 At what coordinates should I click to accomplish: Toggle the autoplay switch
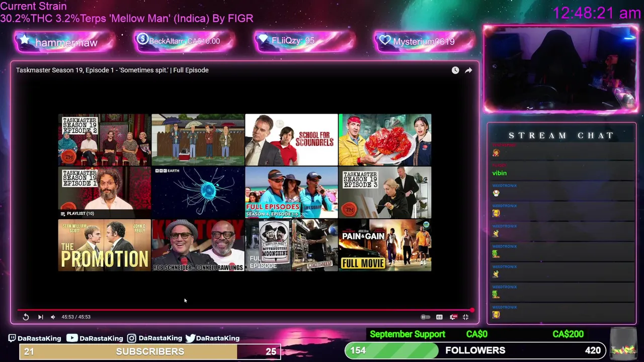tap(425, 317)
